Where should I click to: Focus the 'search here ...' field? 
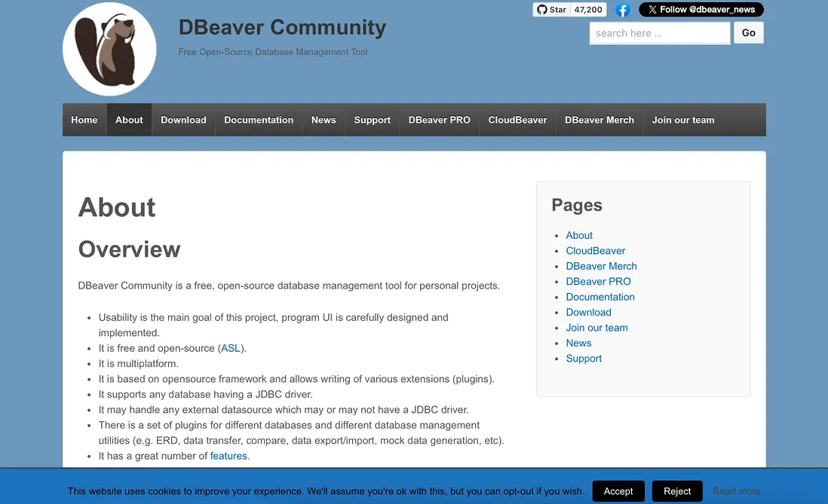pyautogui.click(x=660, y=33)
